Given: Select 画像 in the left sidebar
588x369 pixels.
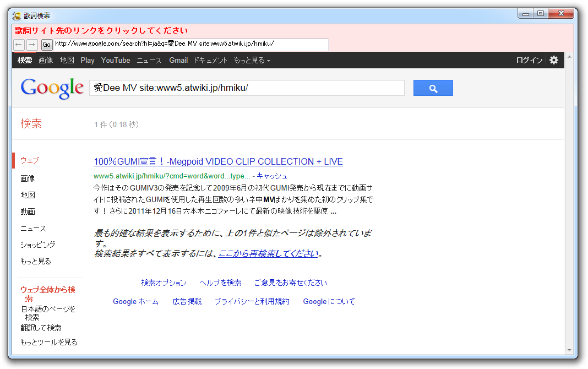Looking at the screenshot, I should [x=28, y=178].
